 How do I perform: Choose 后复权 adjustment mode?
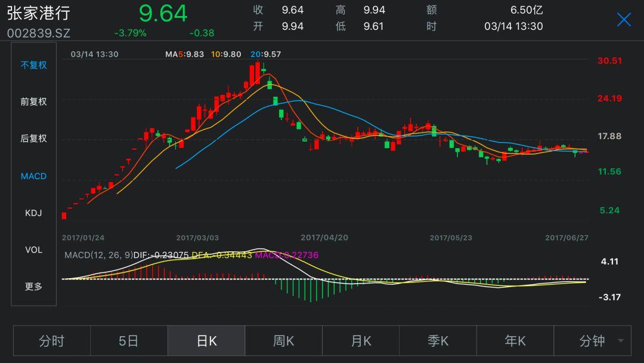click(33, 139)
